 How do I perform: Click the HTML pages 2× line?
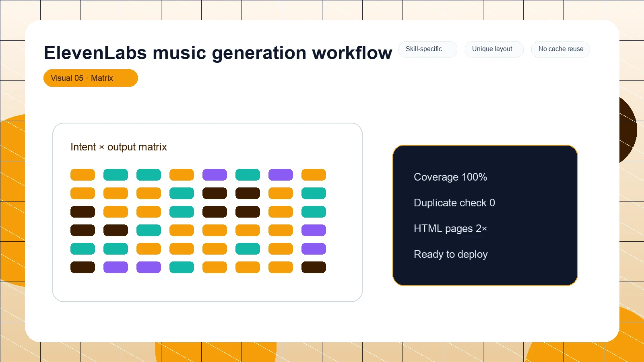(x=450, y=228)
